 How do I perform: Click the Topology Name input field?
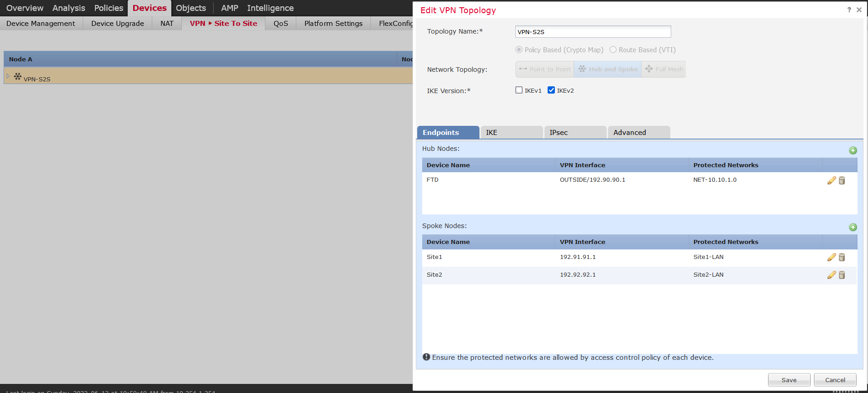click(x=593, y=31)
